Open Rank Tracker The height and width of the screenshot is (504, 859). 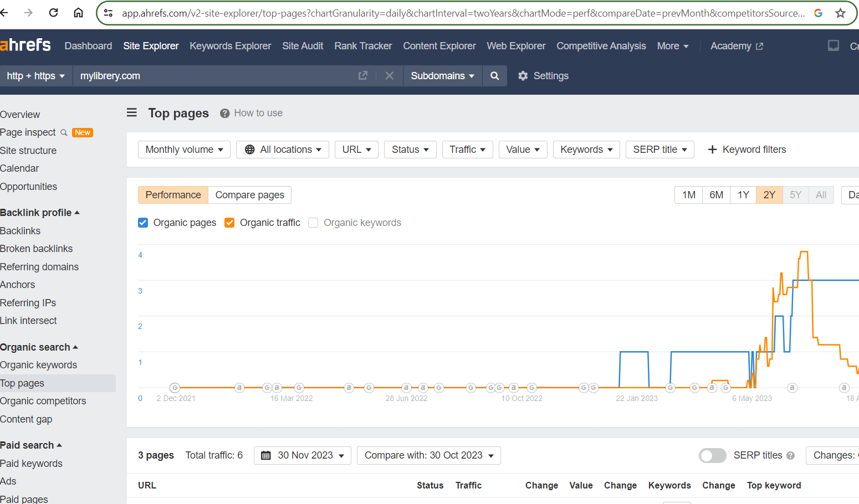tap(363, 46)
